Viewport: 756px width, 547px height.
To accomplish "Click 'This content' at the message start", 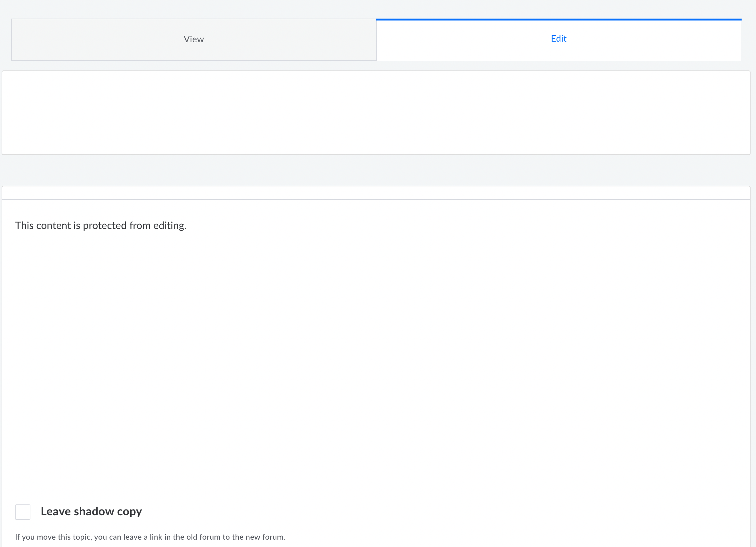I will coord(43,226).
